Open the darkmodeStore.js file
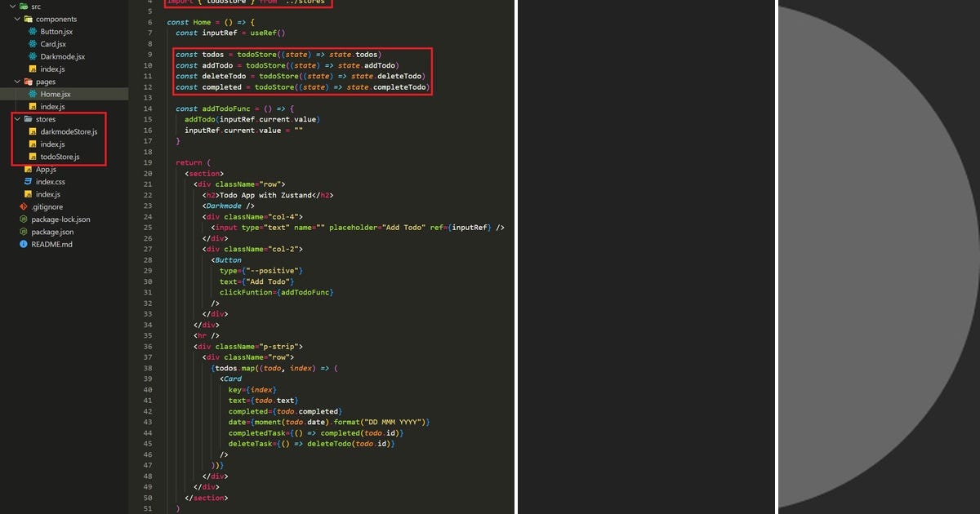The width and height of the screenshot is (980, 514). [x=69, y=131]
